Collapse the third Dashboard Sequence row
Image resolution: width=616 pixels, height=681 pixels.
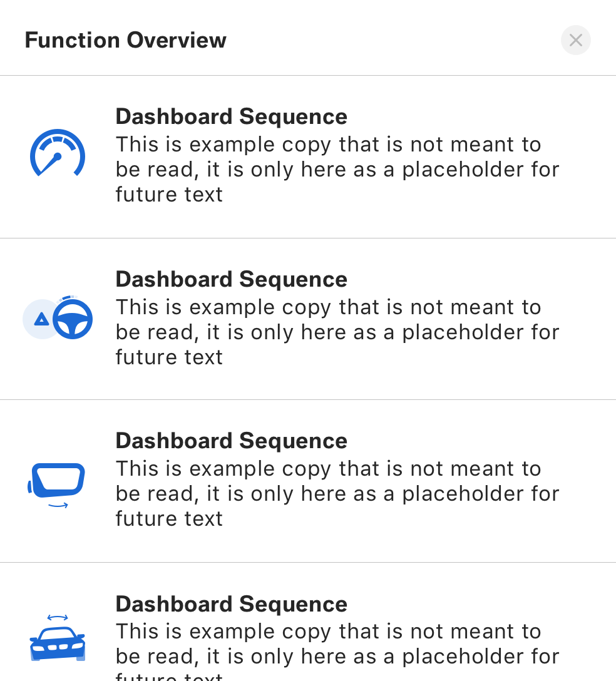pyautogui.click(x=308, y=479)
